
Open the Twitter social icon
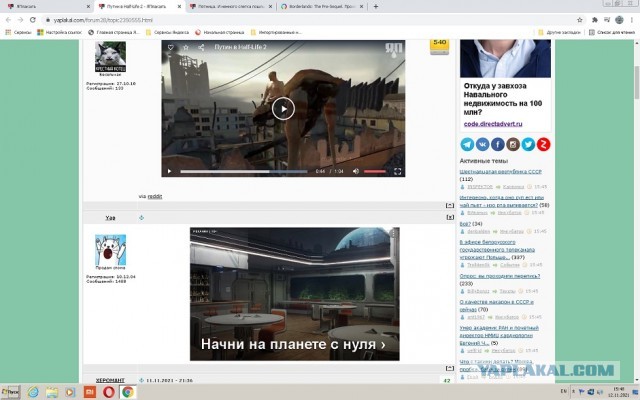528,144
